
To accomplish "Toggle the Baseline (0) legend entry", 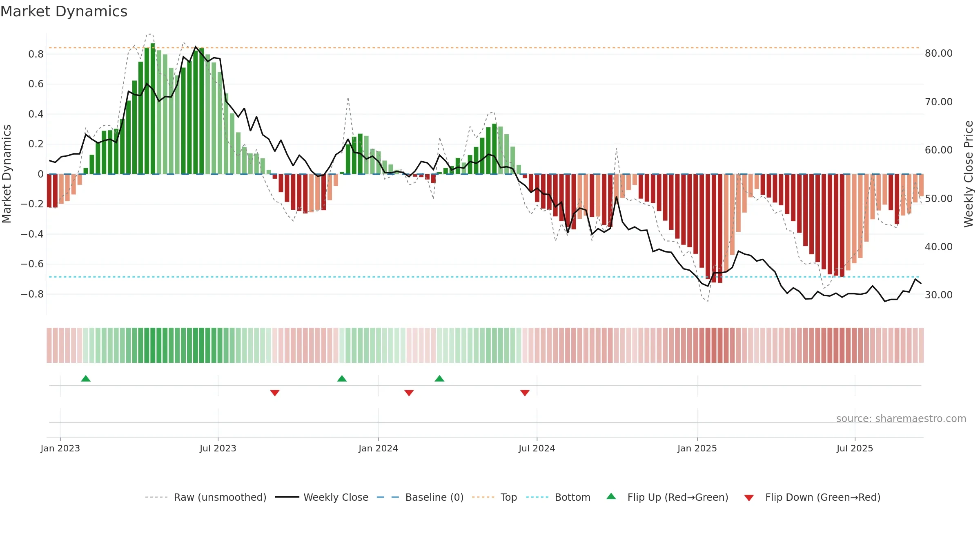I will click(x=420, y=497).
